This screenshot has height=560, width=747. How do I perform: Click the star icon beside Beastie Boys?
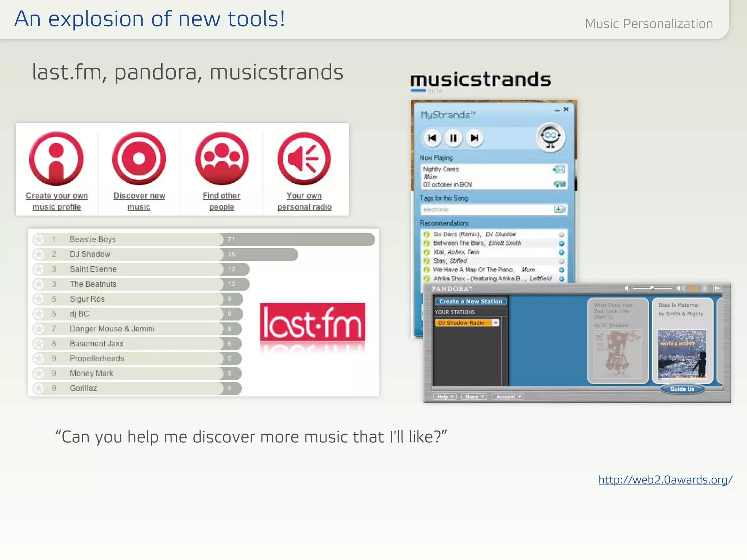tap(38, 240)
